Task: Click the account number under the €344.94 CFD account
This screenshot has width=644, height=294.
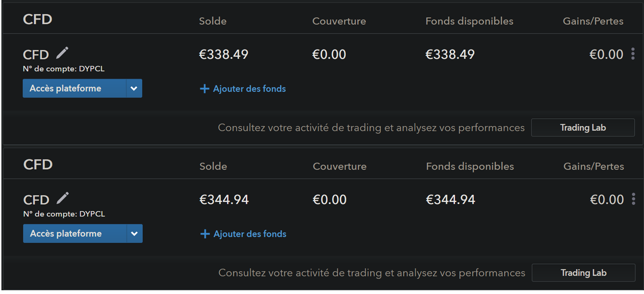Action: click(64, 214)
